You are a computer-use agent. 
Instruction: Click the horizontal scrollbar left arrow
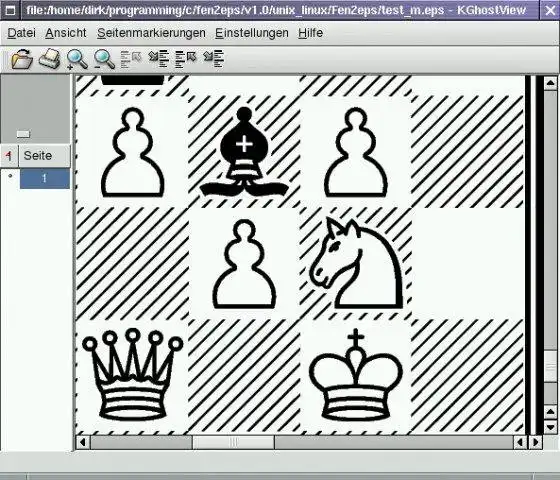coord(83,442)
